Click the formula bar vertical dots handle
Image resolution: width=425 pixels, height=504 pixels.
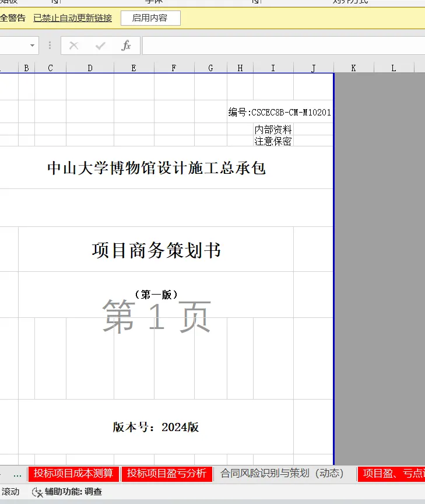coord(50,45)
